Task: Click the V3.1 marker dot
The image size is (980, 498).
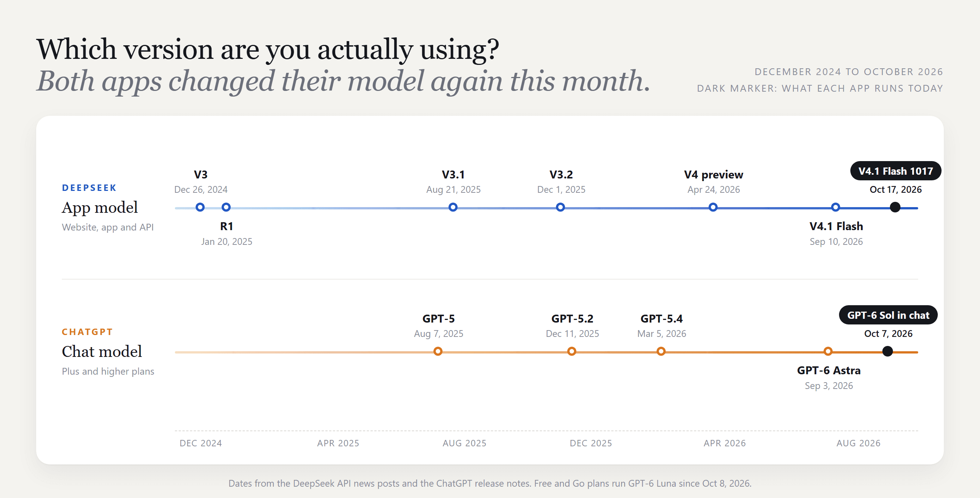Action: 453,207
